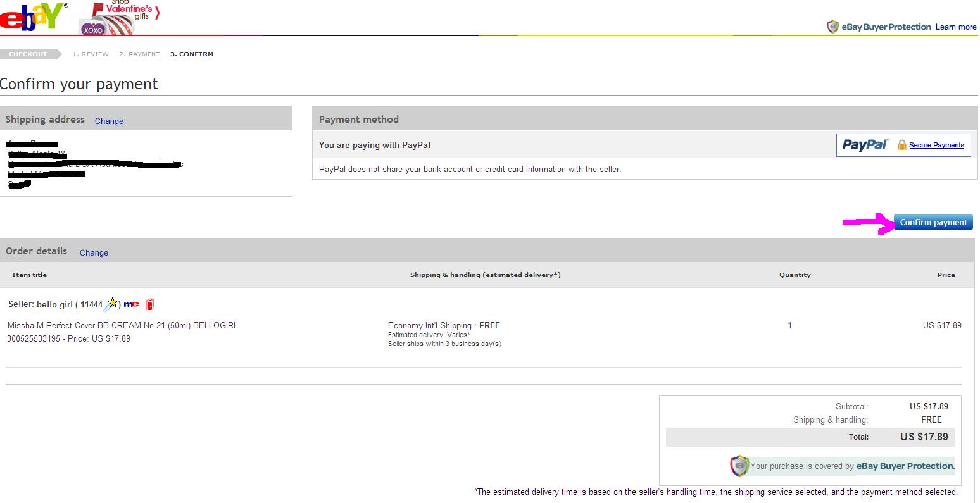This screenshot has width=980, height=503.
Task: Click the Subtotal US $17.89 value
Action: [929, 407]
